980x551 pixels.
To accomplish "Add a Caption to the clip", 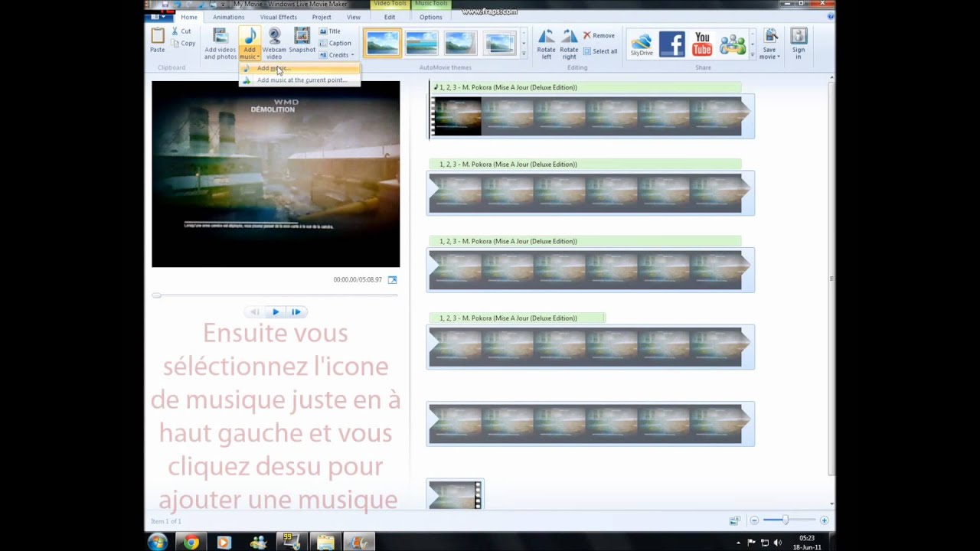I will [335, 43].
